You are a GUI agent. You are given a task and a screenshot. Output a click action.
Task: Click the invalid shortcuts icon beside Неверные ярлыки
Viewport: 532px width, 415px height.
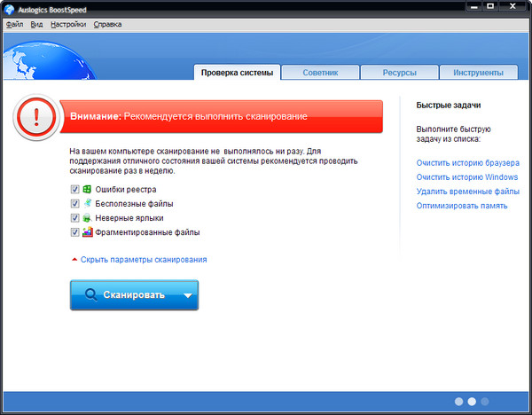(x=87, y=218)
